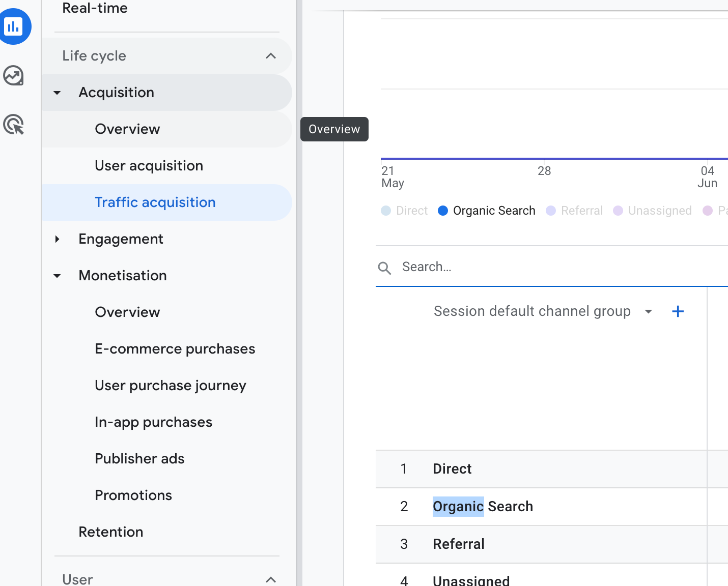The image size is (728, 586).
Task: Open the Advertising section icon
Action: [x=14, y=125]
